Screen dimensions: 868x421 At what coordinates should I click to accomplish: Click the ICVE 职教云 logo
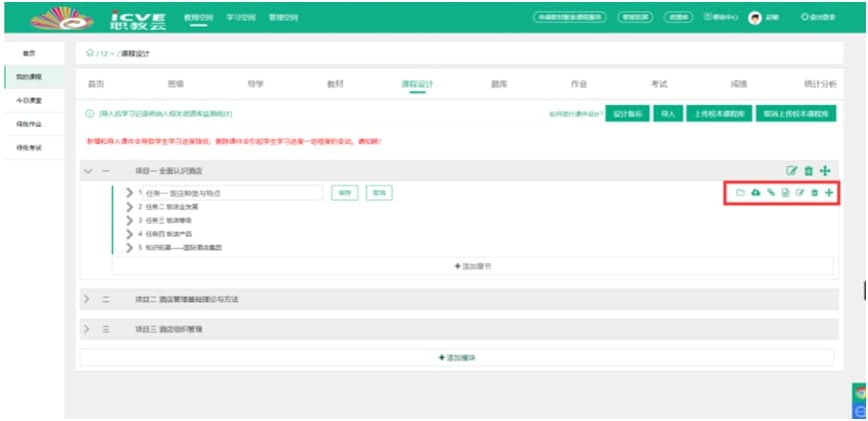point(98,18)
